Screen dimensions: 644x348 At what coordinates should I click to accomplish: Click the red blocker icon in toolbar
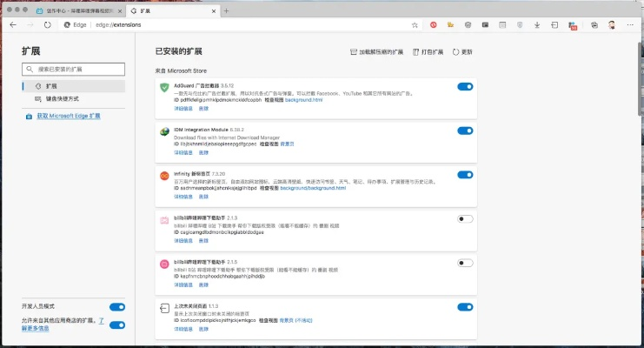pyautogui.click(x=434, y=24)
